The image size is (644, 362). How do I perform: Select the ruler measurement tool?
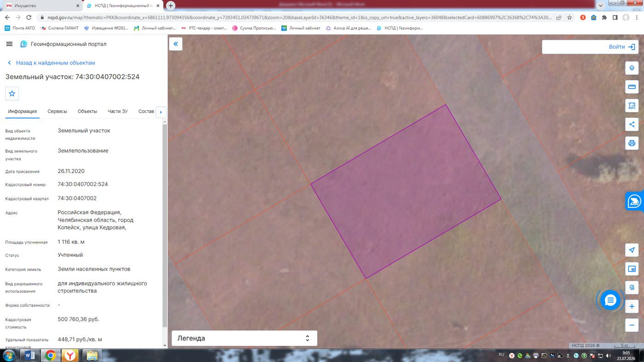pos(632,87)
